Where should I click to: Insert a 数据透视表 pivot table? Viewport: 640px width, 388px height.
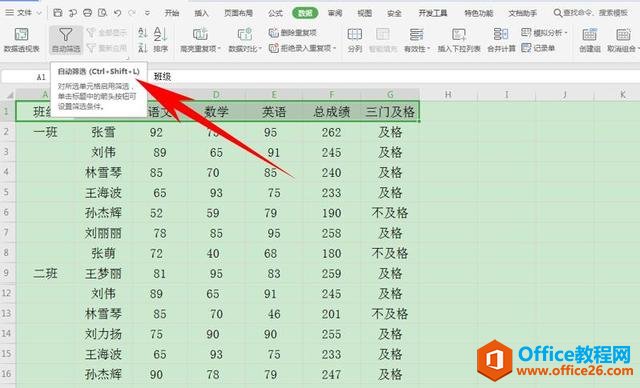coord(22,40)
